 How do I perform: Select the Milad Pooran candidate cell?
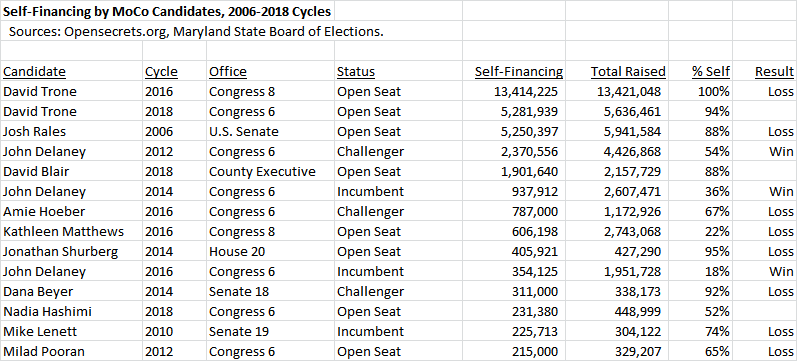pyautogui.click(x=72, y=351)
